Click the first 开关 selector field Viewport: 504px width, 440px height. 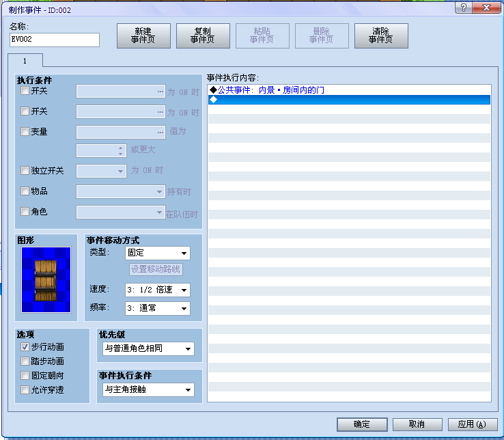coord(120,92)
